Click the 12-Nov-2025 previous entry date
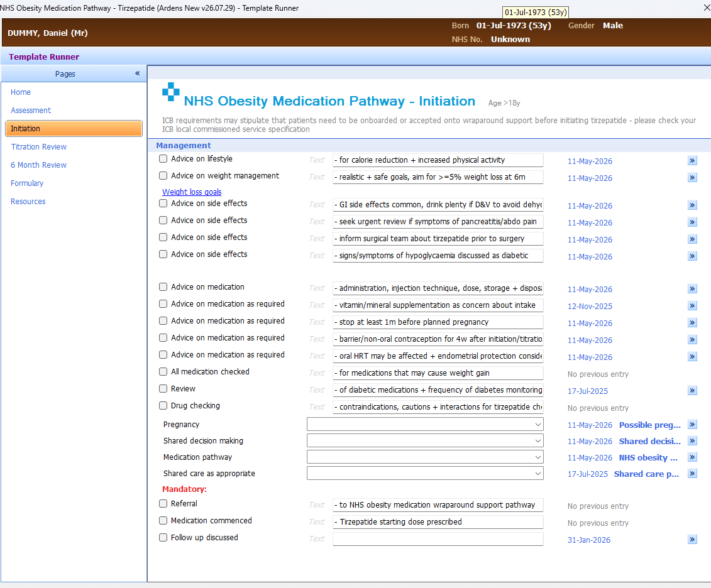The height and width of the screenshot is (588, 711). (590, 306)
